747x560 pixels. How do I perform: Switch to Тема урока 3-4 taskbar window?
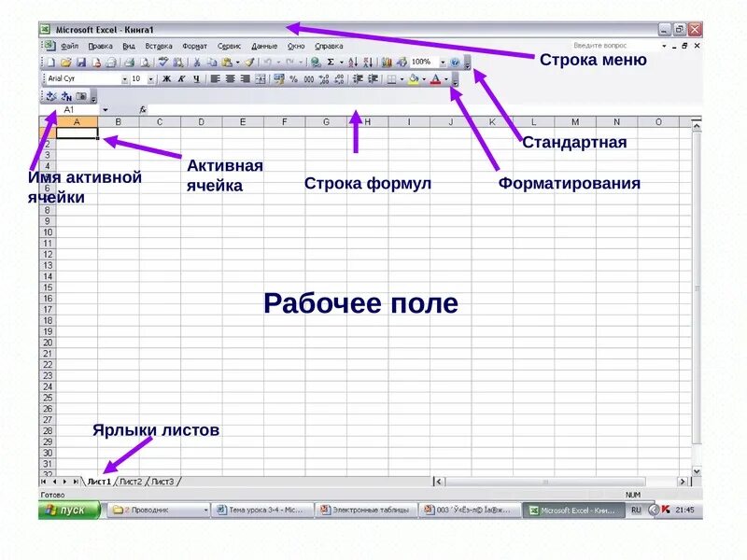pos(262,510)
